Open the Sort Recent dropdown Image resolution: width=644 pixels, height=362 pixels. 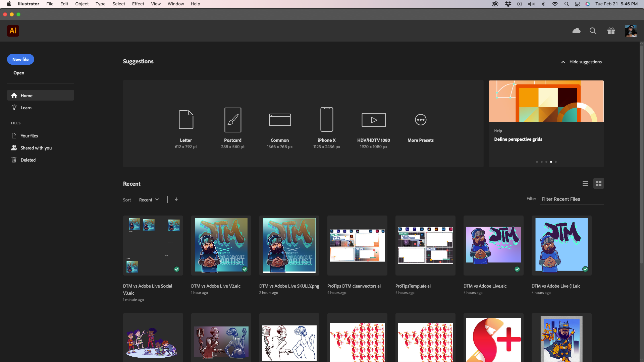(149, 200)
